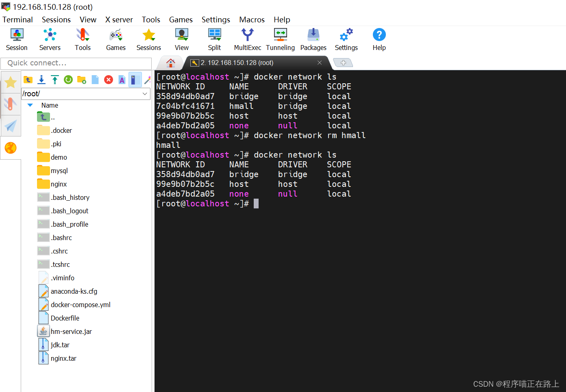Screen dimensions: 566x392
Task: Open the Sessions menu
Action: (56, 19)
